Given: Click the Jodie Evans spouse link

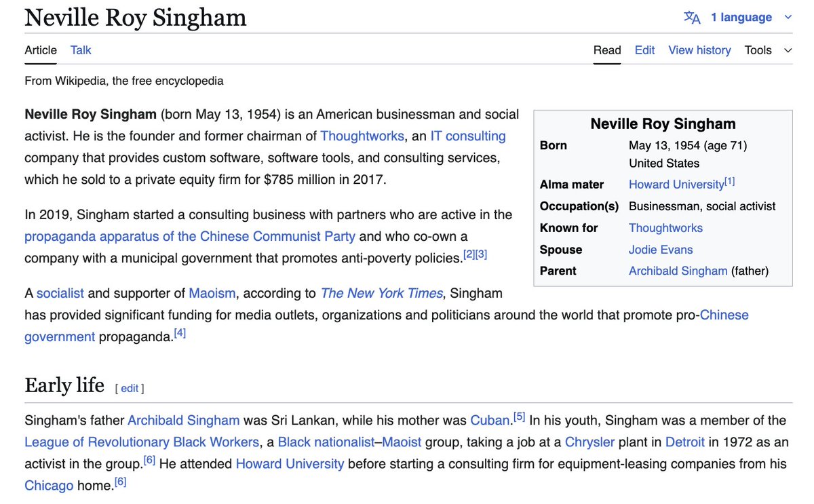Looking at the screenshot, I should [661, 250].
